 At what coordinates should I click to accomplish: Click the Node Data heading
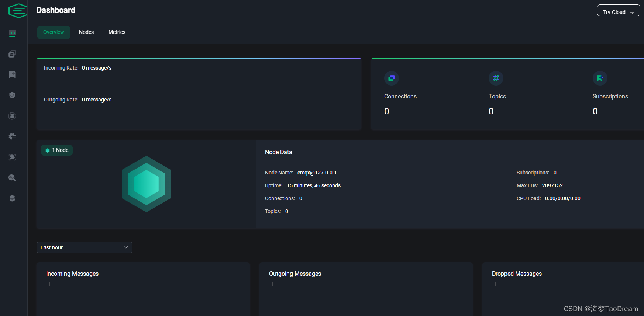click(x=279, y=152)
